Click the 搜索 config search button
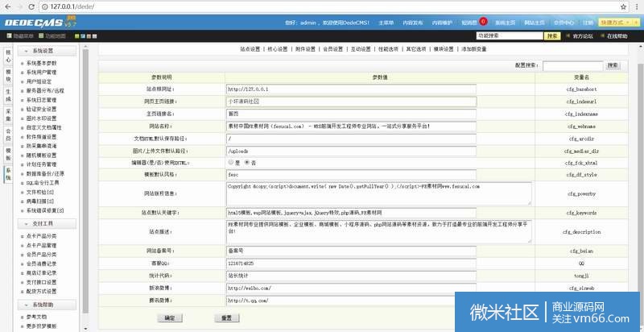 point(613,65)
